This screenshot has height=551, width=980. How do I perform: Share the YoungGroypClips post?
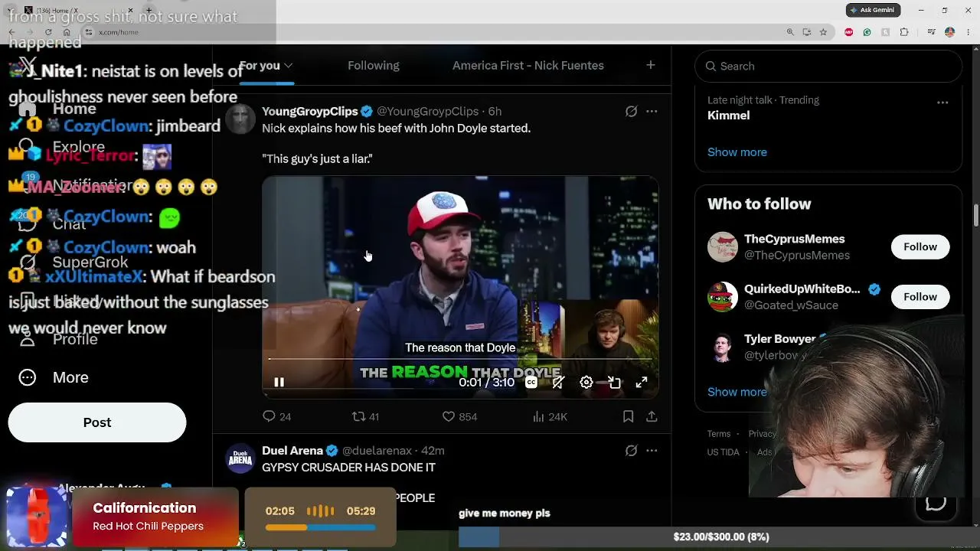652,416
